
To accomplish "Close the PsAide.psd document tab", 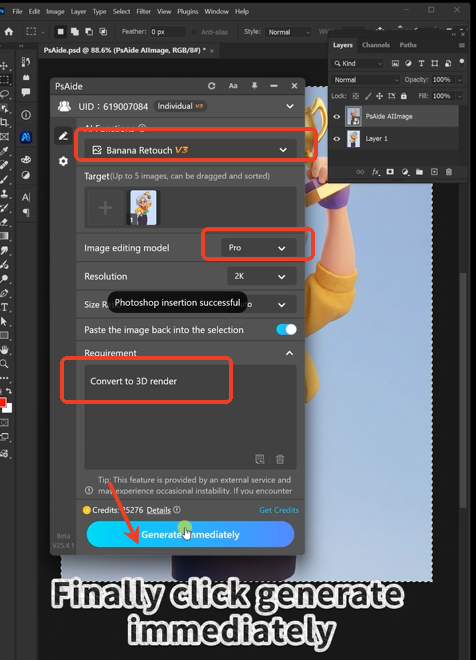I will [212, 51].
